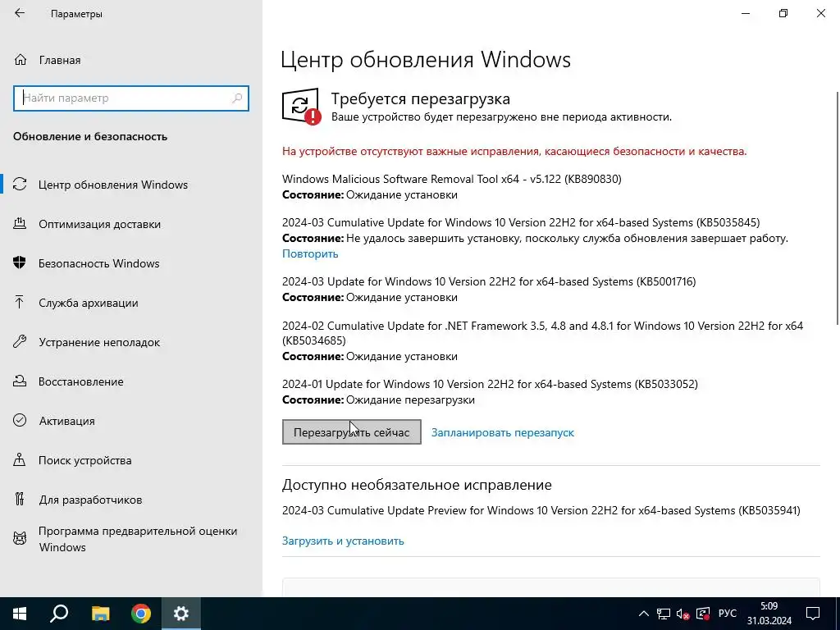Open Программа предварительной оценки Windows
The width and height of the screenshot is (840, 630).
(x=131, y=538)
